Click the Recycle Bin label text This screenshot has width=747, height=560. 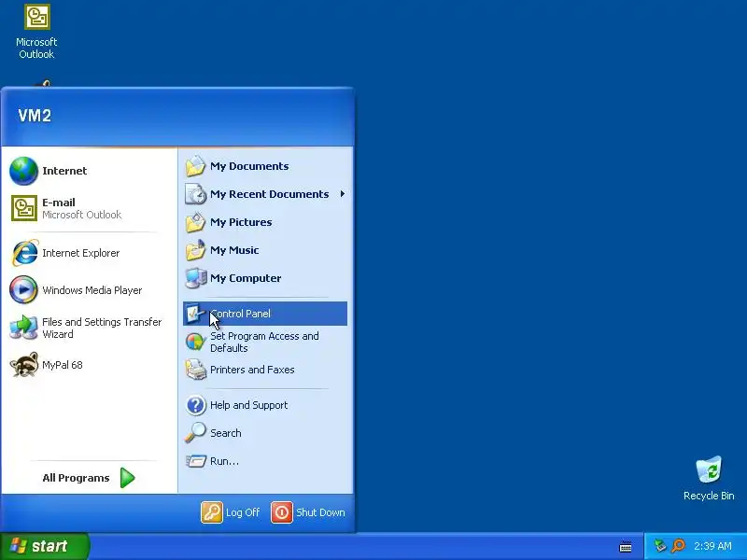pyautogui.click(x=709, y=496)
